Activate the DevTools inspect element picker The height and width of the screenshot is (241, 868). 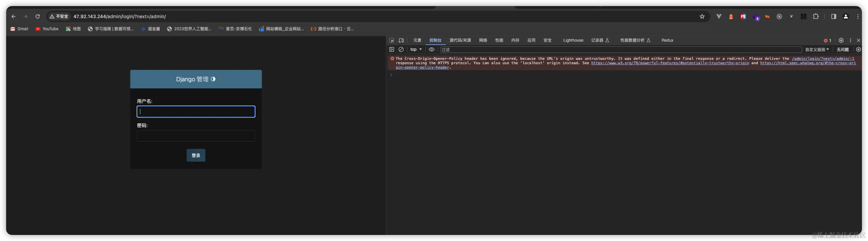click(392, 41)
